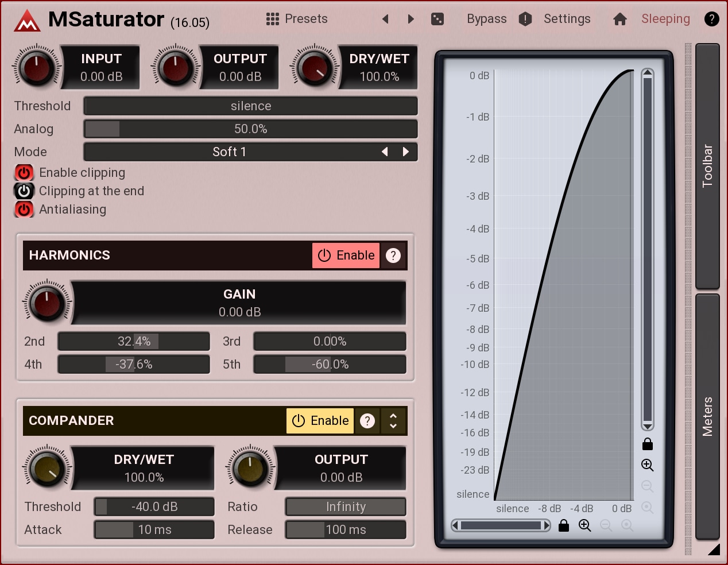Load the next preset arrow

click(x=411, y=19)
